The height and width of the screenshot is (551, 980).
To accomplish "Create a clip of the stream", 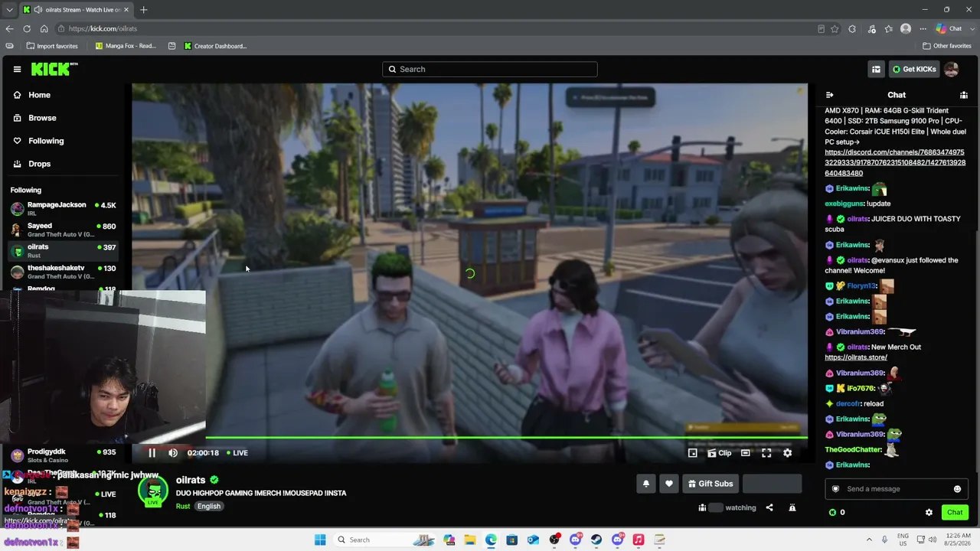I will click(719, 453).
